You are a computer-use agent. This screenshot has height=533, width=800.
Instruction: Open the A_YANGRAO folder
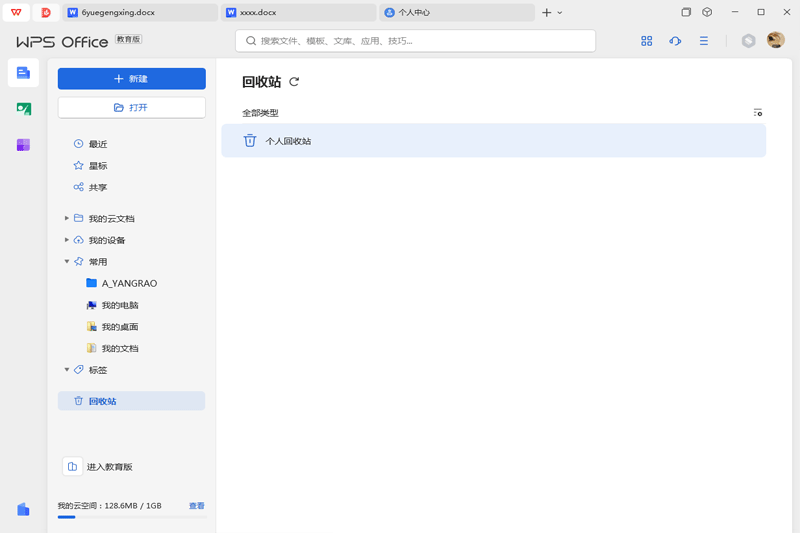pyautogui.click(x=129, y=284)
